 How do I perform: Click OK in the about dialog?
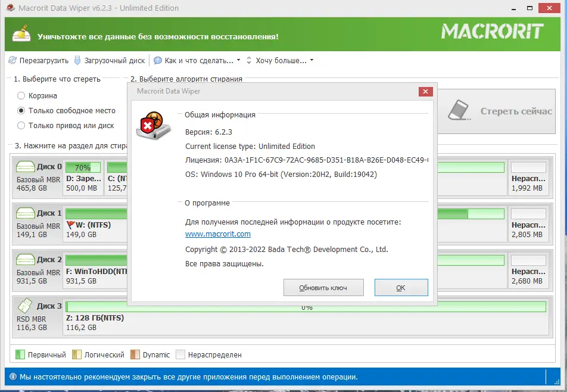(401, 288)
